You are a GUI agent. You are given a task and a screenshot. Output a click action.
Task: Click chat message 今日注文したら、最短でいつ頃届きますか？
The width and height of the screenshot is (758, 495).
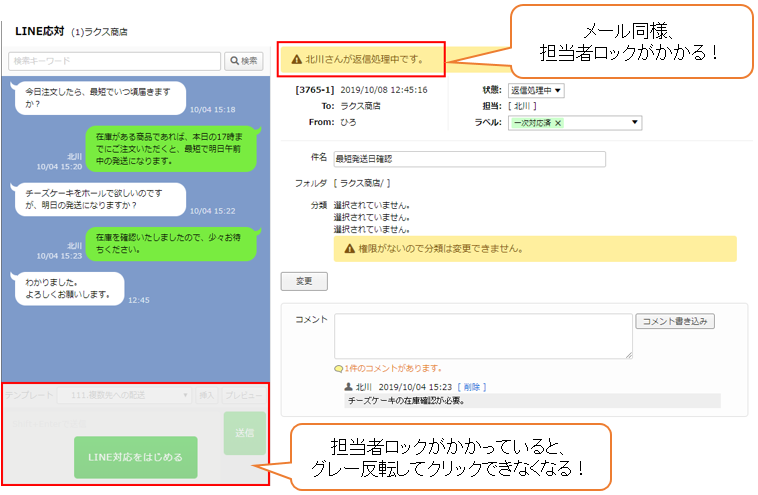pos(100,98)
